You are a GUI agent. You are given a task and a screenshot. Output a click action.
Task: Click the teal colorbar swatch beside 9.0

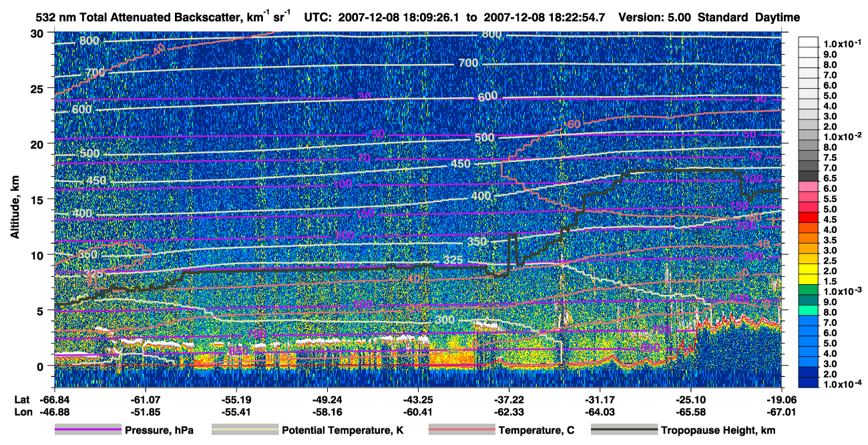[x=809, y=300]
